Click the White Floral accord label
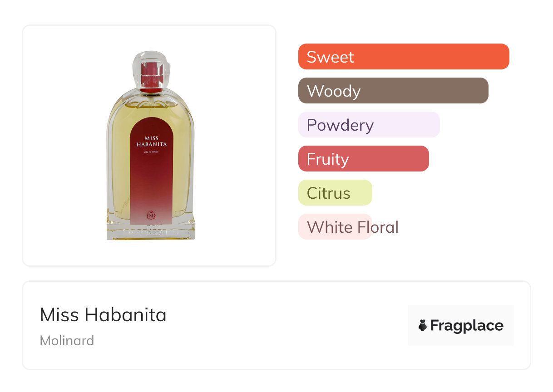The width and height of the screenshot is (553, 392). click(x=353, y=227)
